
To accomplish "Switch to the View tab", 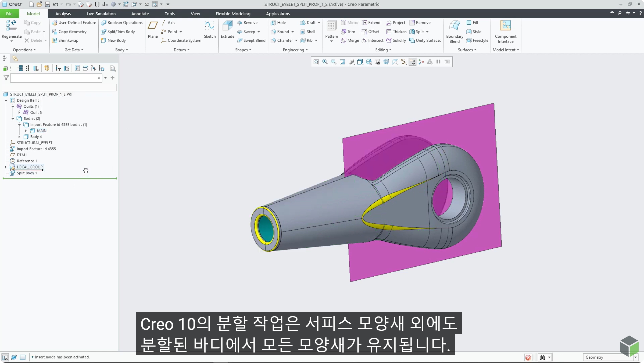I will coord(195,14).
